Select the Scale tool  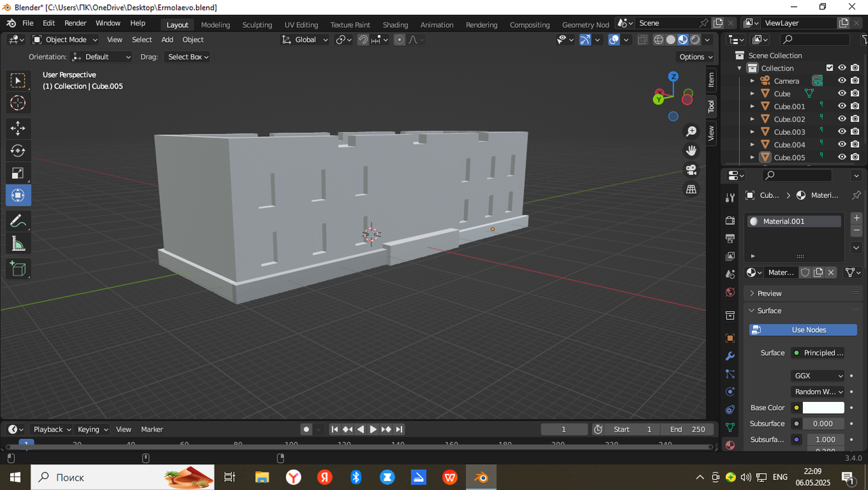point(18,173)
